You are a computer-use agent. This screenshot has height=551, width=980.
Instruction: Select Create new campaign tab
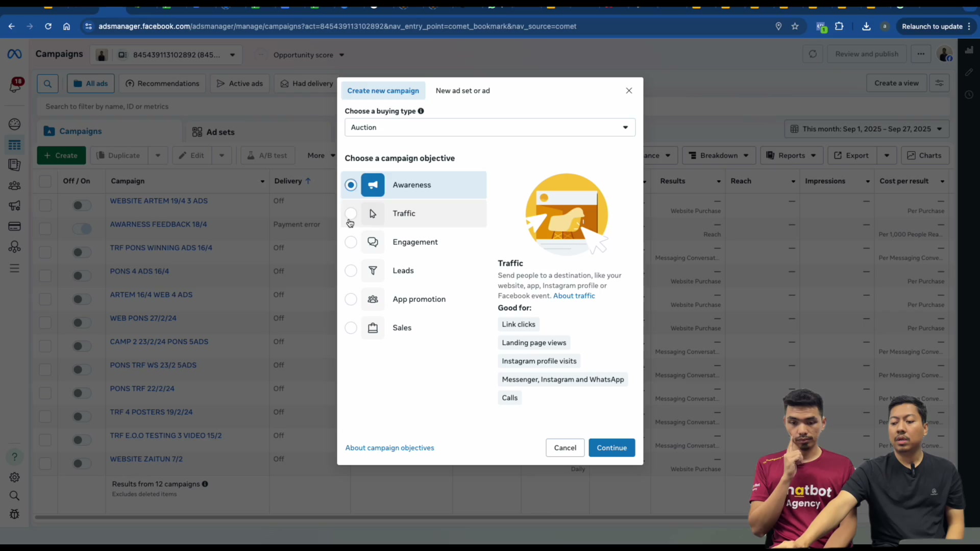383,91
